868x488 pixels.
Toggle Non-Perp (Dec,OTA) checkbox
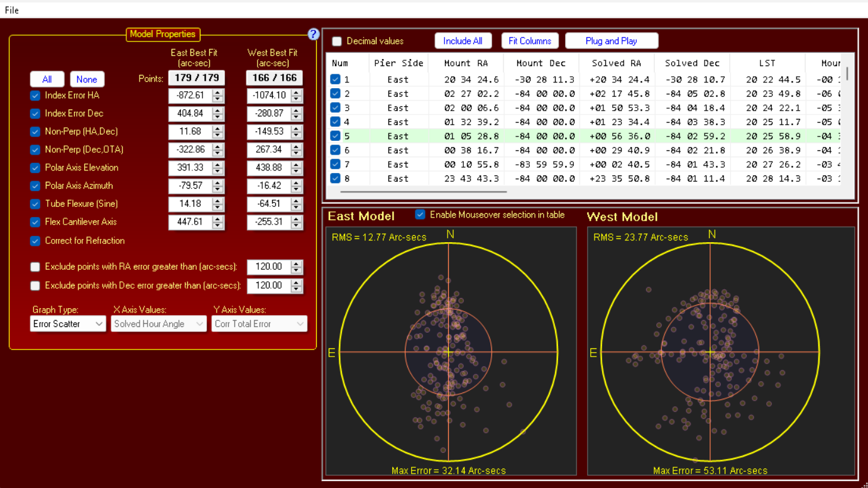(35, 150)
